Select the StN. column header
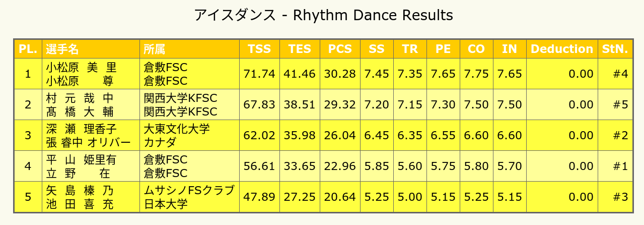The image size is (644, 225). pos(614,49)
